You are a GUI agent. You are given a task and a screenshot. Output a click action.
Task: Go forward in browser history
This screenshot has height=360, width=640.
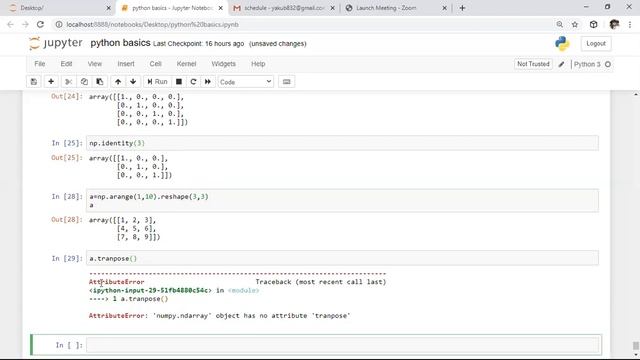25,24
